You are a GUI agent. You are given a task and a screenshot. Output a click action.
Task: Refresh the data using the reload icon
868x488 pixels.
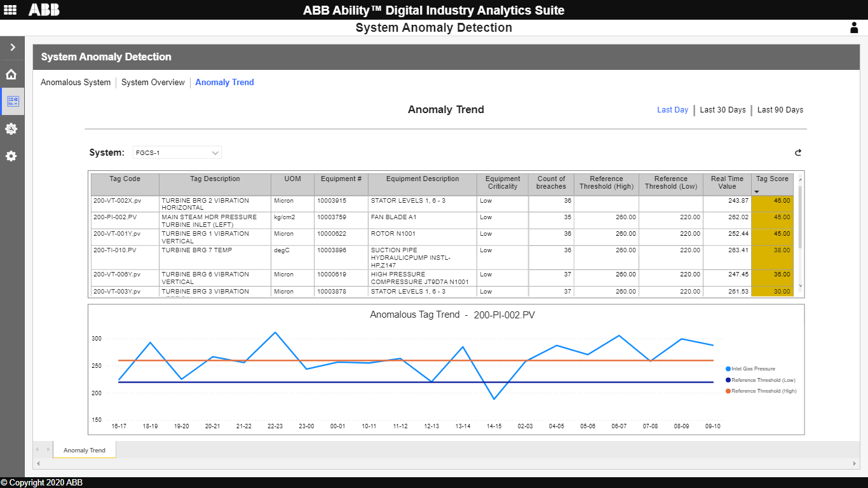click(x=798, y=152)
